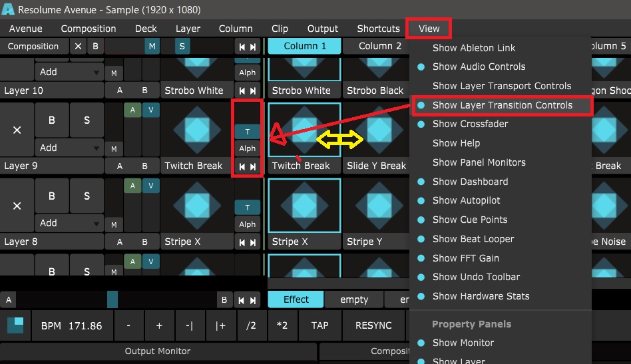
Task: Click the composition clear X button
Action: pyautogui.click(x=78, y=47)
